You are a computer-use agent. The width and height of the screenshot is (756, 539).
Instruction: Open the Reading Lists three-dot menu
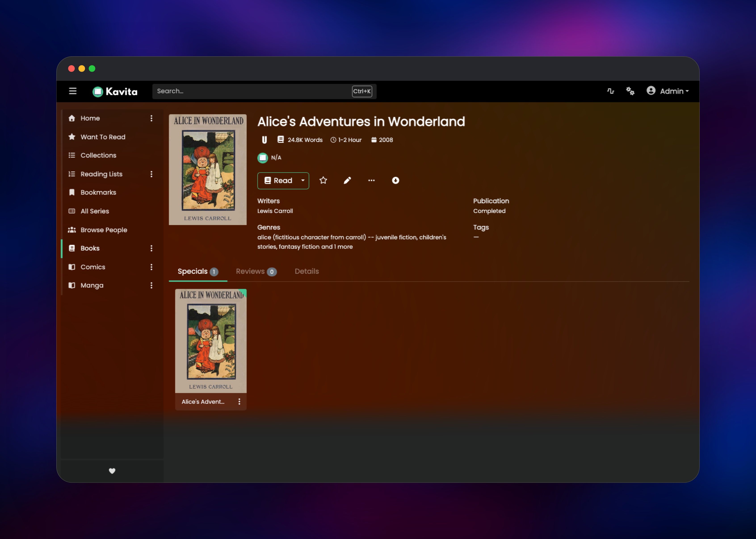click(151, 174)
